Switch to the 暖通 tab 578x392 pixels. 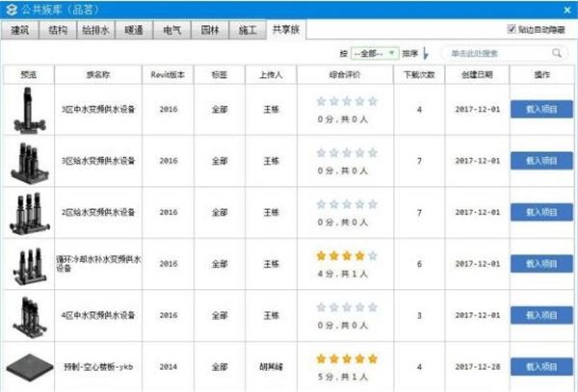134,30
